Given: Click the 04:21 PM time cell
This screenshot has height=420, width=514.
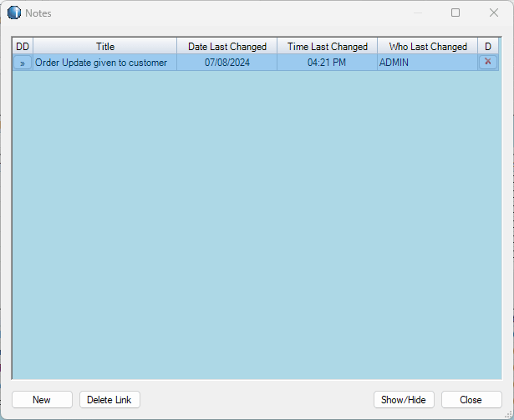Looking at the screenshot, I should (327, 63).
